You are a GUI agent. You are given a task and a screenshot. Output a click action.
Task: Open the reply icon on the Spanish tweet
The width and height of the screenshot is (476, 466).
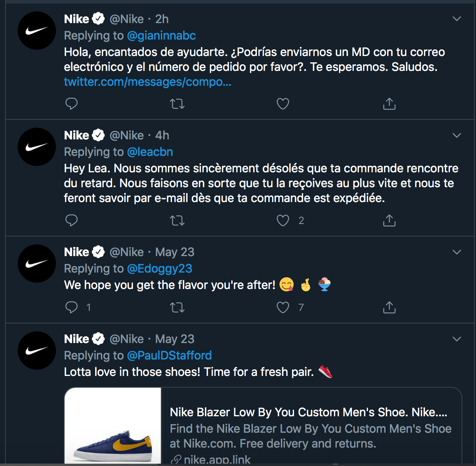click(x=71, y=103)
